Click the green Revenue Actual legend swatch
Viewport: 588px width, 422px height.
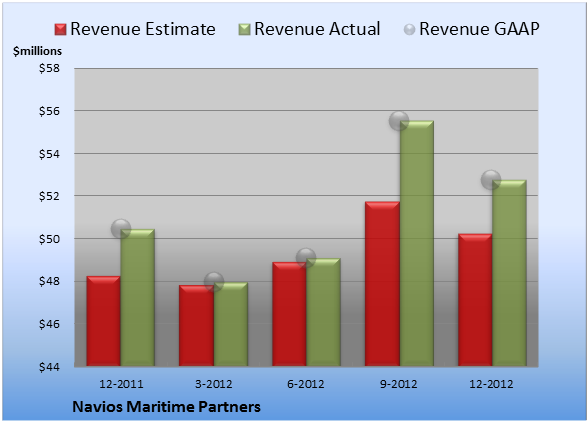tap(244, 29)
